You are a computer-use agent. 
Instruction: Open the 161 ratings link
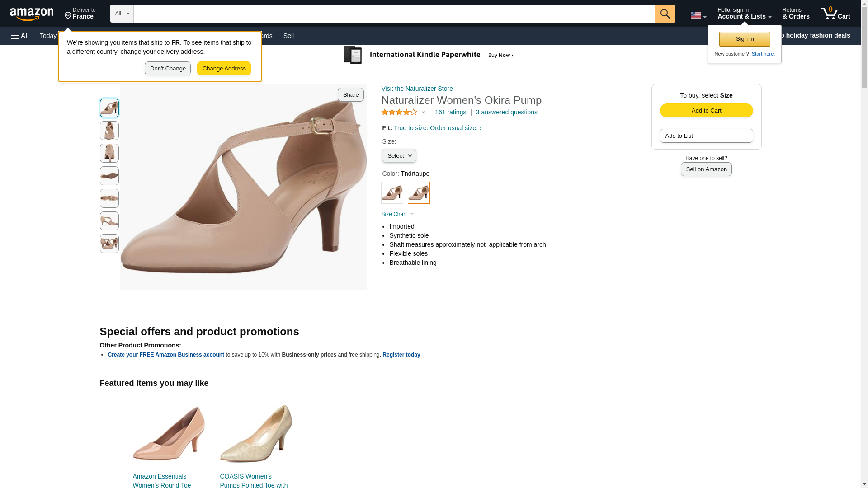pos(450,112)
